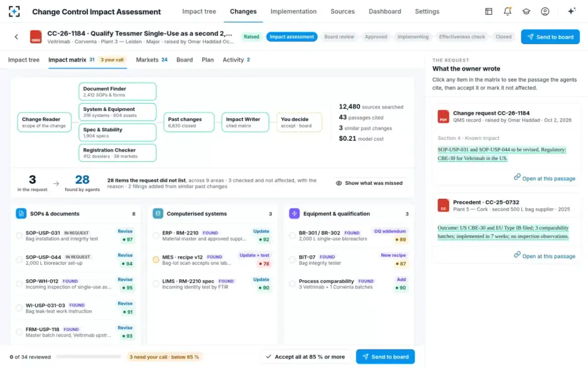The width and height of the screenshot is (588, 368).
Task: Open the Implementation navigation item
Action: (x=294, y=11)
